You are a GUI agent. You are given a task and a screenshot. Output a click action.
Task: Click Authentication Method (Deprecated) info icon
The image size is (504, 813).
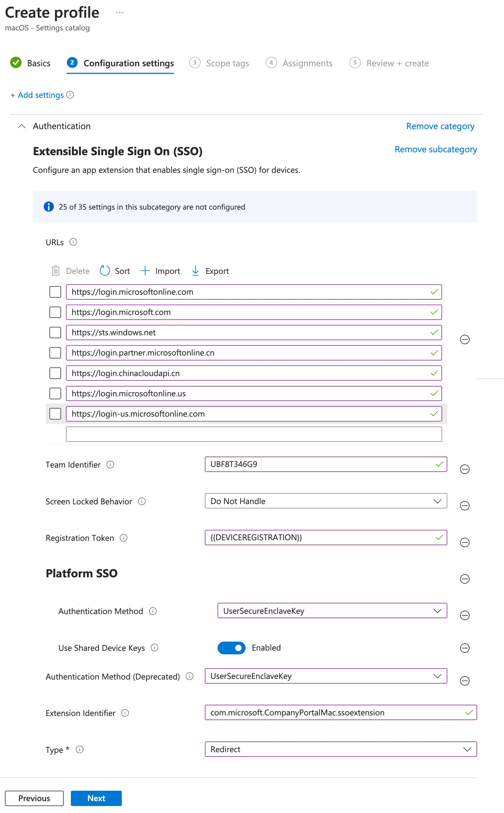pos(189,676)
